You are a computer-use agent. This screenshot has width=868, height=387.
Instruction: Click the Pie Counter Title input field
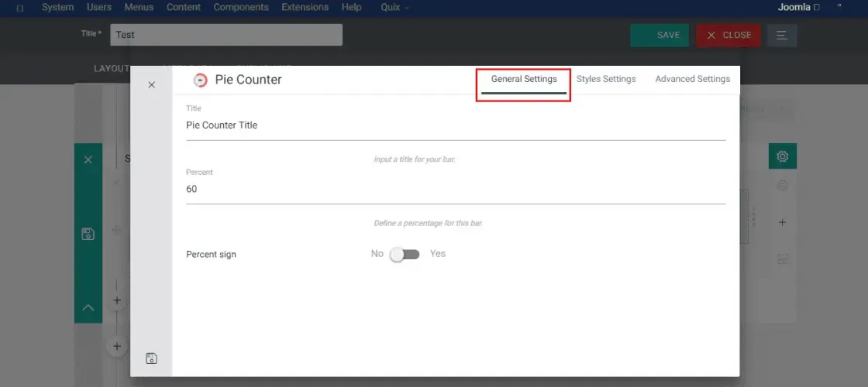click(456, 125)
